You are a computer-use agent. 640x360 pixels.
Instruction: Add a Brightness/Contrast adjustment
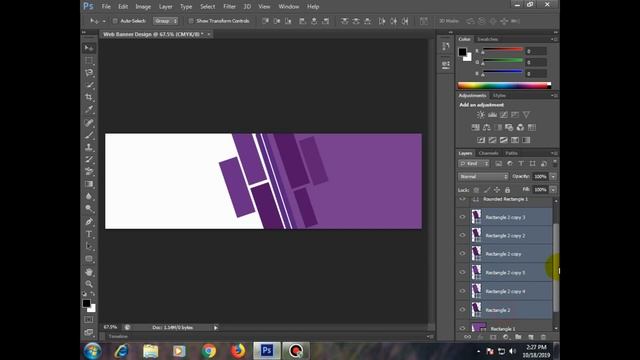pos(481,115)
